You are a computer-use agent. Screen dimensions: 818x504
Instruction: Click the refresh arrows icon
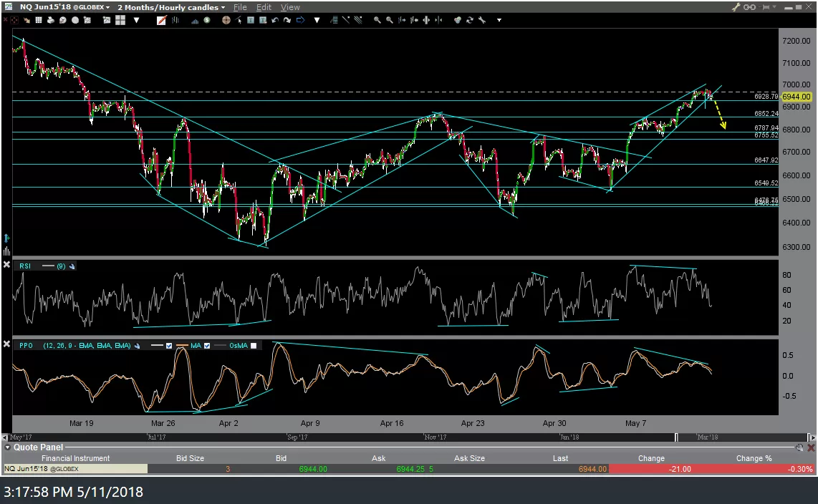point(469,20)
